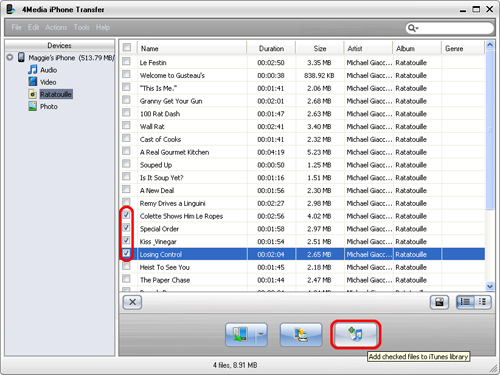500x375 pixels.
Task: Uncheck the Kiss_Vinegar checkbox
Action: [126, 240]
